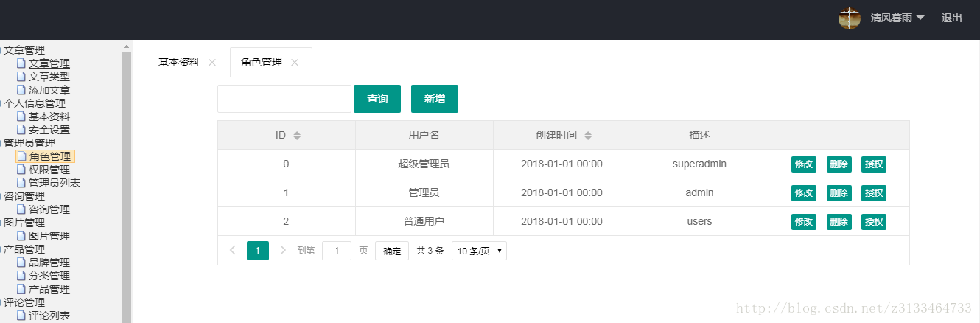Switch to the 基本资料 tab
The width and height of the screenshot is (980, 323).
coord(179,63)
